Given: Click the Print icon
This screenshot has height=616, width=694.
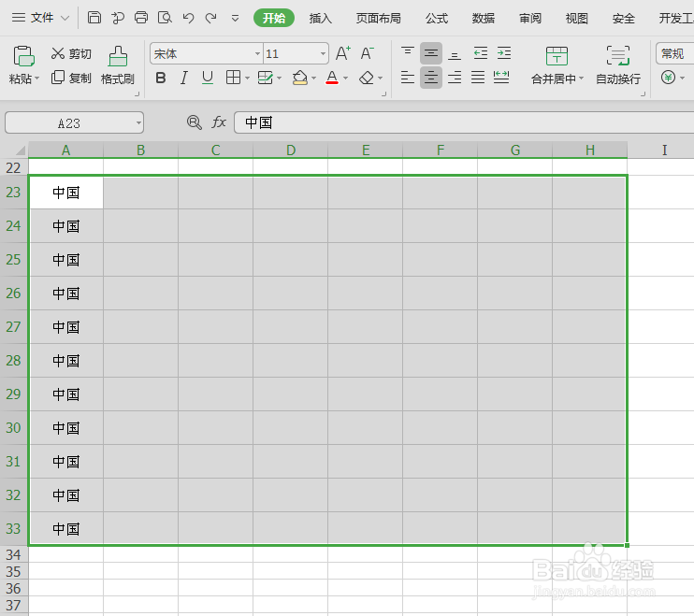Looking at the screenshot, I should pyautogui.click(x=140, y=18).
